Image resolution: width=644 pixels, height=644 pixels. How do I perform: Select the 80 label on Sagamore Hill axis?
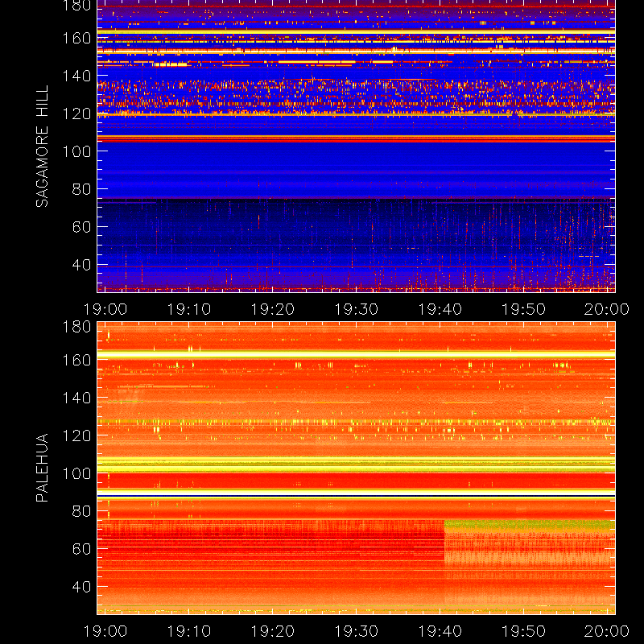coord(81,189)
